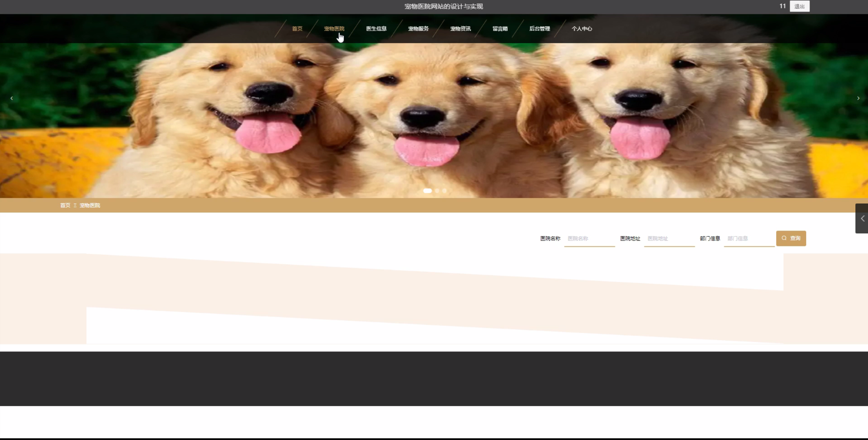This screenshot has width=868, height=440.
Task: Go to 医生信息 page
Action: coord(376,29)
